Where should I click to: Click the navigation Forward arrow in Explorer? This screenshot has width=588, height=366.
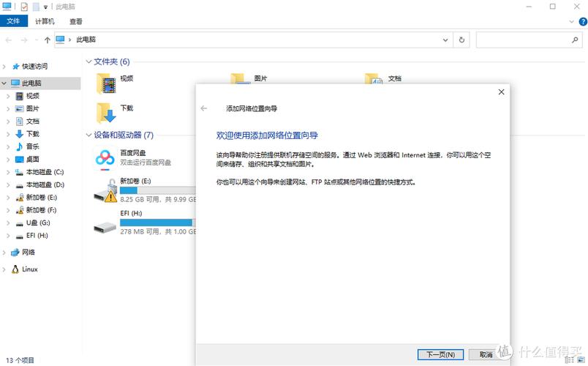[x=24, y=40]
